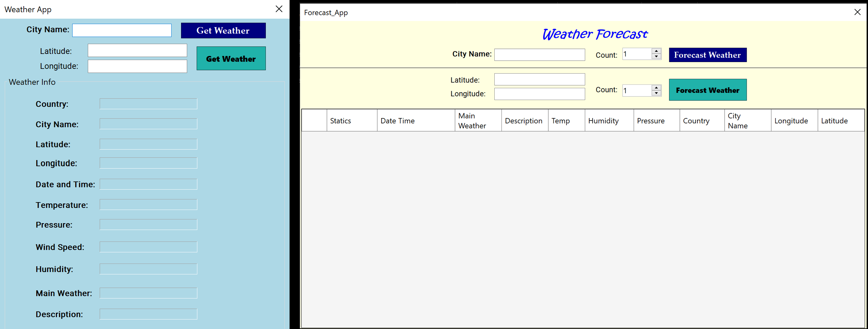This screenshot has height=329, width=868.
Task: Decrease the coordinates Count spinner value
Action: (x=656, y=93)
